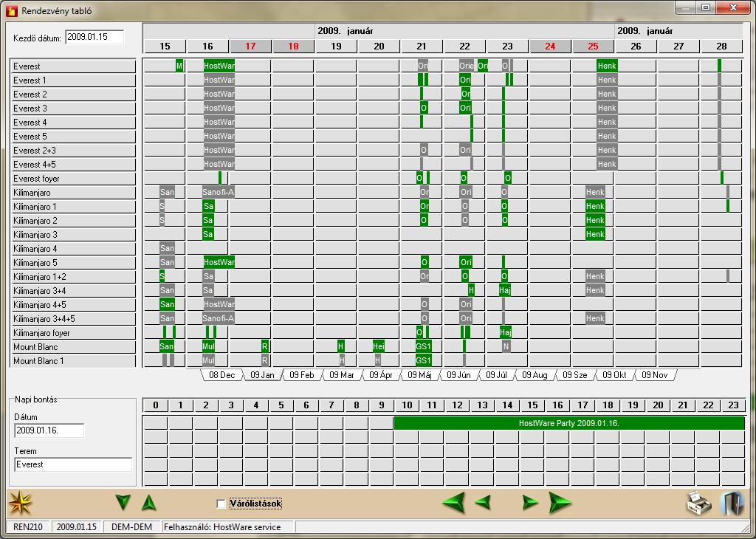Viewport: 756px width, 539px height.
Task: Click the hour 23 header in daily breakdown
Action: 733,405
